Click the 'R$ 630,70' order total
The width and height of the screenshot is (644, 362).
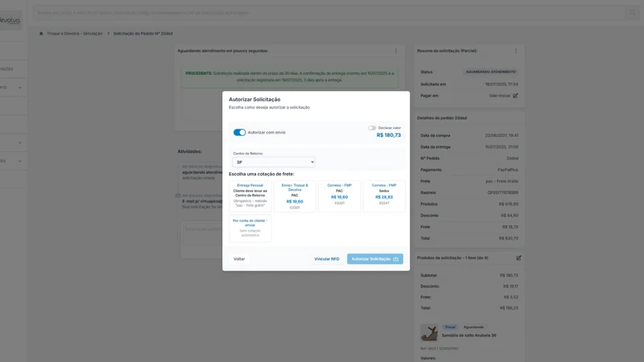click(x=509, y=238)
